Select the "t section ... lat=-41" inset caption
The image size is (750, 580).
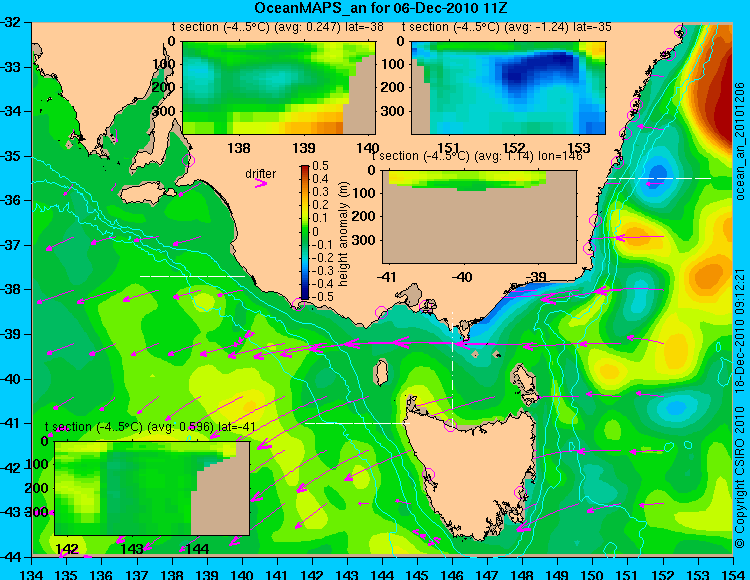pyautogui.click(x=150, y=427)
